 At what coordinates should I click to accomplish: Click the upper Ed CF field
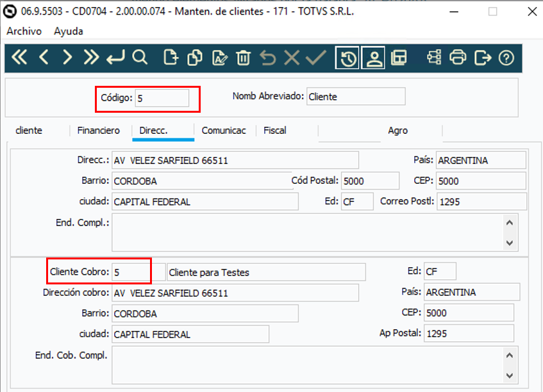[357, 201]
